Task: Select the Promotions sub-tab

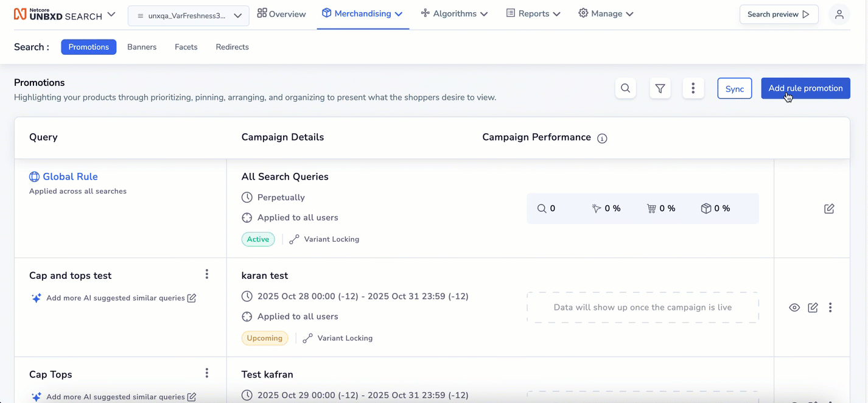Action: point(88,47)
